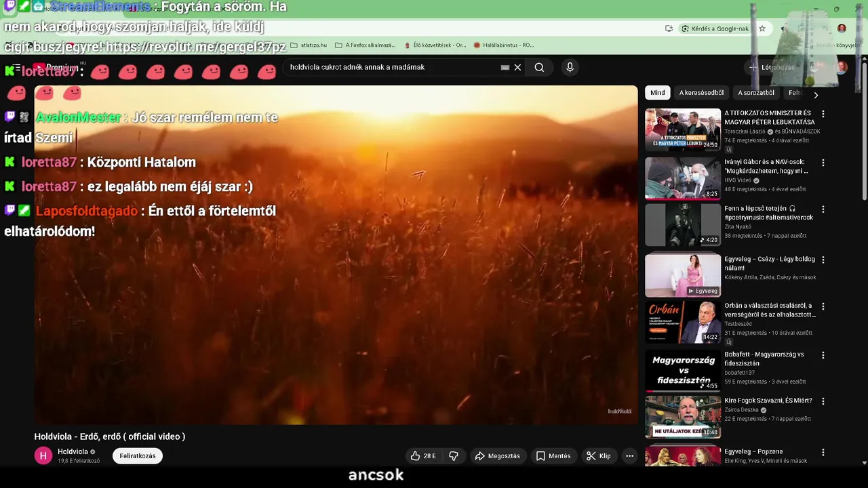
Task: Select the 'A keresésedből' filter chip
Action: 701,93
